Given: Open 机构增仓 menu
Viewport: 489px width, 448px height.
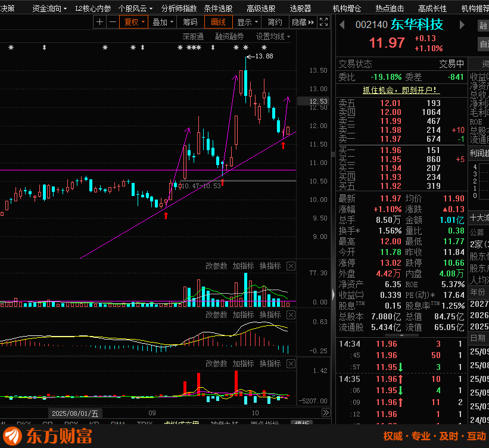Looking at the screenshot, I should (347, 8).
